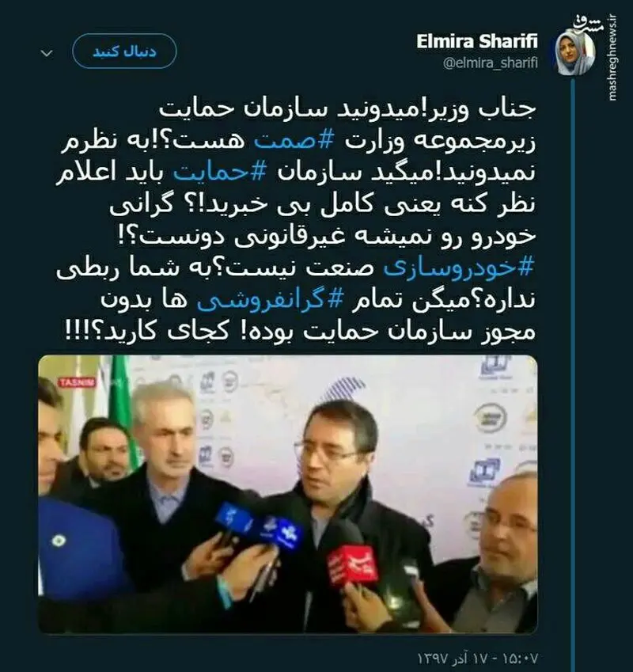
Task: Click the tweet text starting جناب وزیر
Action: 296,220
